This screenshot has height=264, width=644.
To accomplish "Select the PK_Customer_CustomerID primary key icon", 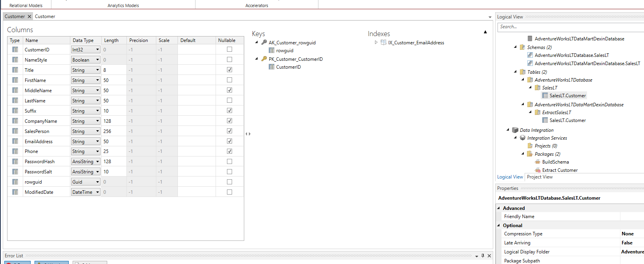I will click(264, 59).
